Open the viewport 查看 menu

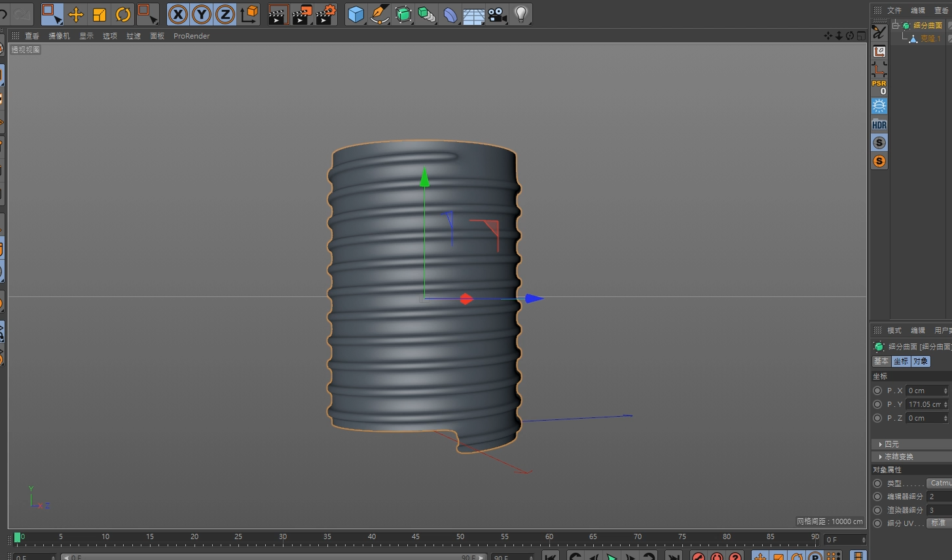coord(32,36)
